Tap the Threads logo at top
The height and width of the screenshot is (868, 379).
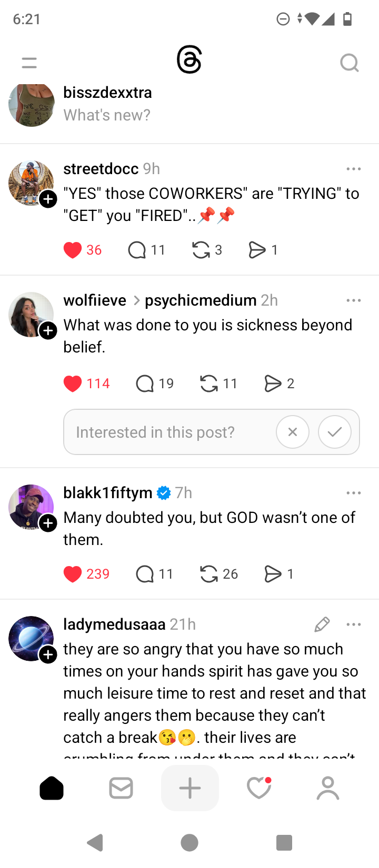[x=189, y=60]
